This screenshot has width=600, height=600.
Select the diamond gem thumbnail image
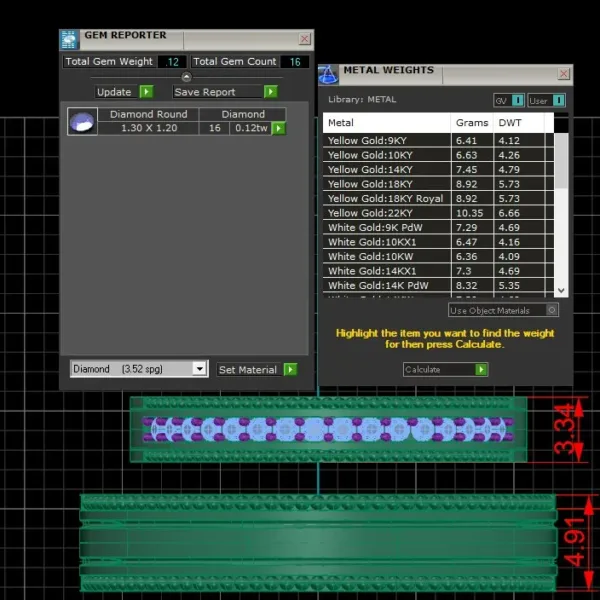click(x=82, y=121)
